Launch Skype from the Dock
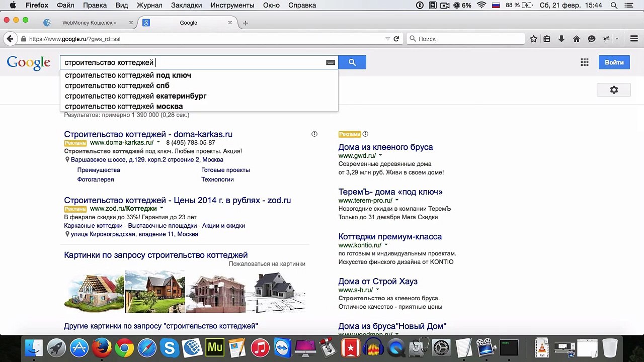 (170, 347)
